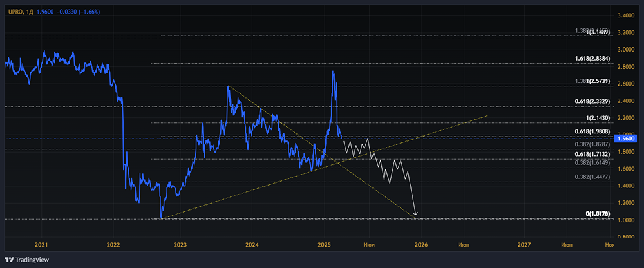Click the 2025 label on time axis
Image resolution: width=644 pixels, height=268 pixels.
[325, 245]
